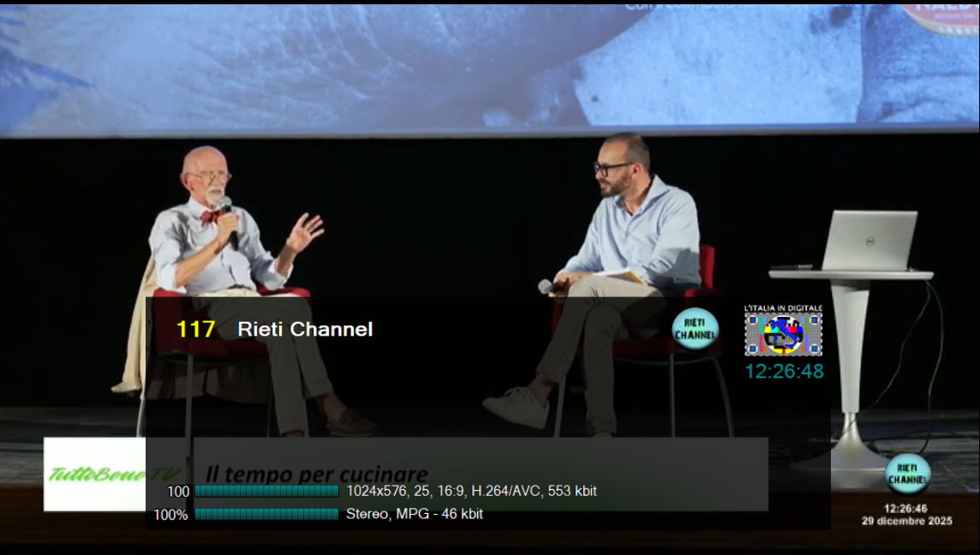Viewport: 980px width, 555px height.
Task: Click the audio info 'Stereo, MPG - 46 kbit'
Action: pyautogui.click(x=414, y=515)
